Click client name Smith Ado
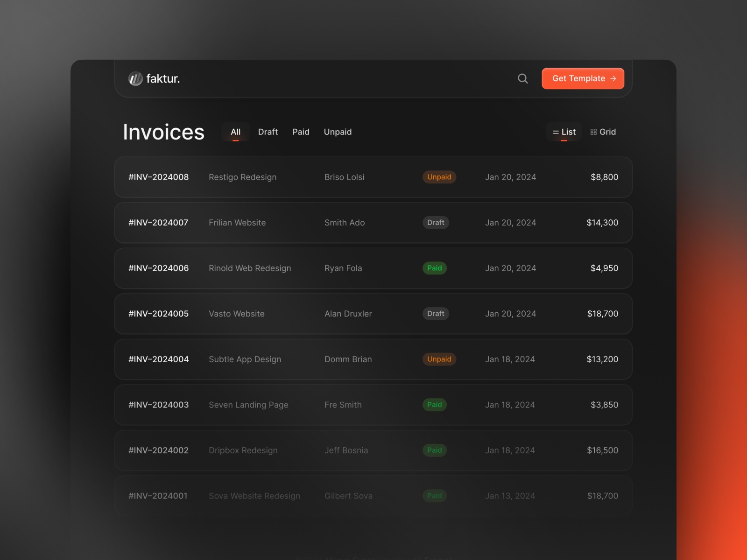 [345, 223]
